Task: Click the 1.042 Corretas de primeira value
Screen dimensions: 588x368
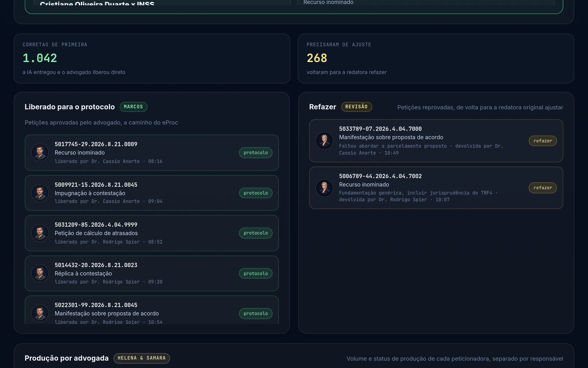Action: 40,58
